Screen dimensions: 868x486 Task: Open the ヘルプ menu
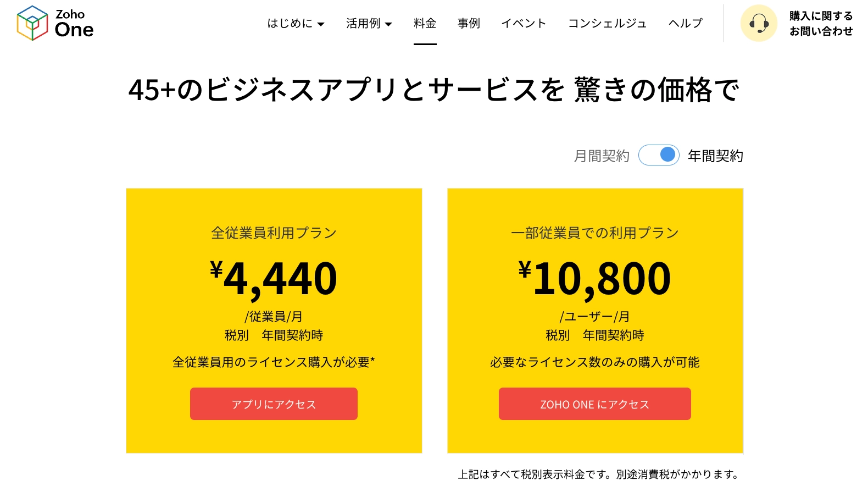685,23
